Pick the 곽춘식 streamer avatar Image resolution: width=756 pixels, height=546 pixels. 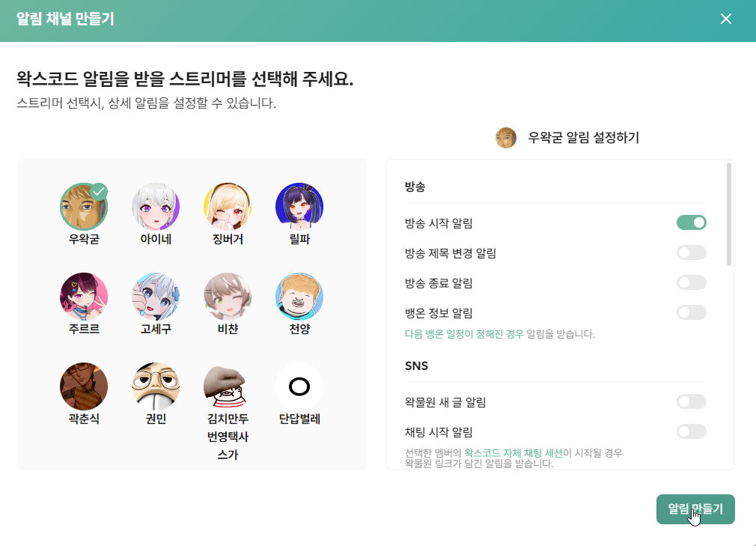(84, 386)
